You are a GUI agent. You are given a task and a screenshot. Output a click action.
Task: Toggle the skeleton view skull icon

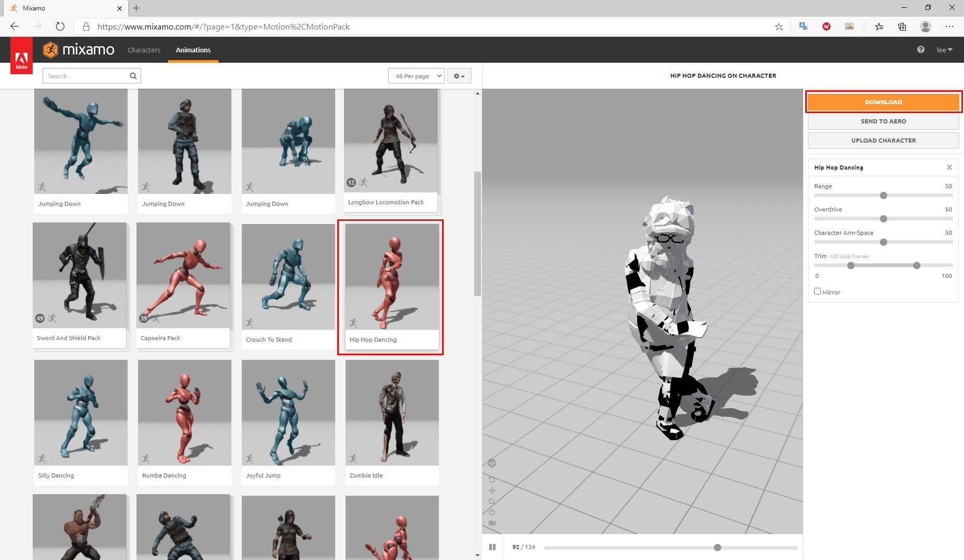click(492, 463)
